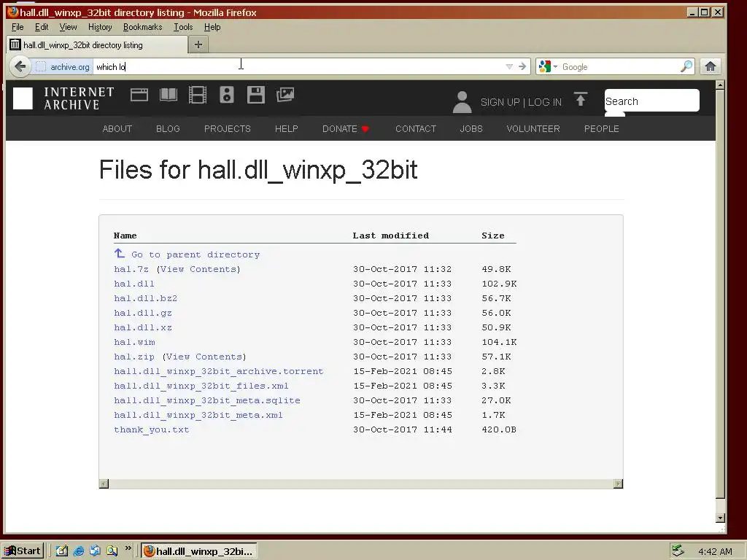Open a new tab with plus button

click(x=198, y=44)
